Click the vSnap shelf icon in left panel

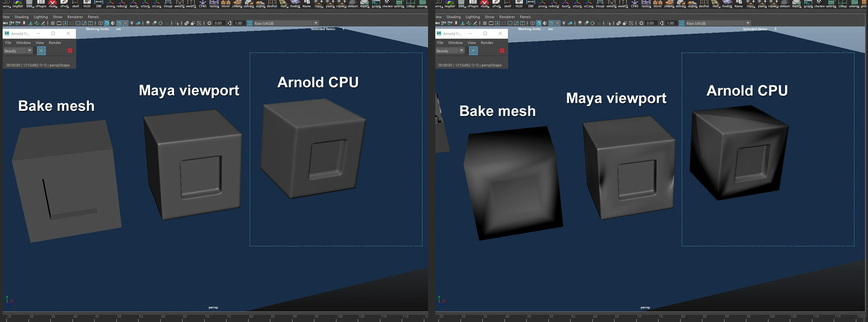pos(168,3)
